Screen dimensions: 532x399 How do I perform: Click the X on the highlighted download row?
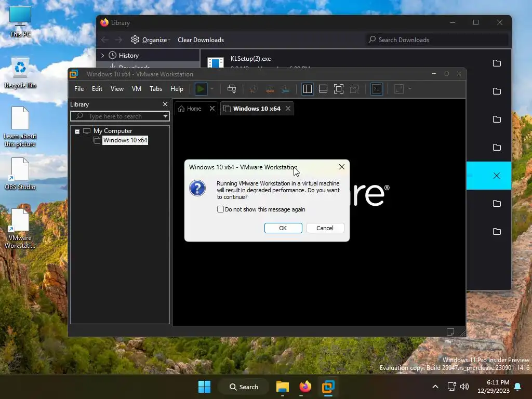click(x=496, y=176)
